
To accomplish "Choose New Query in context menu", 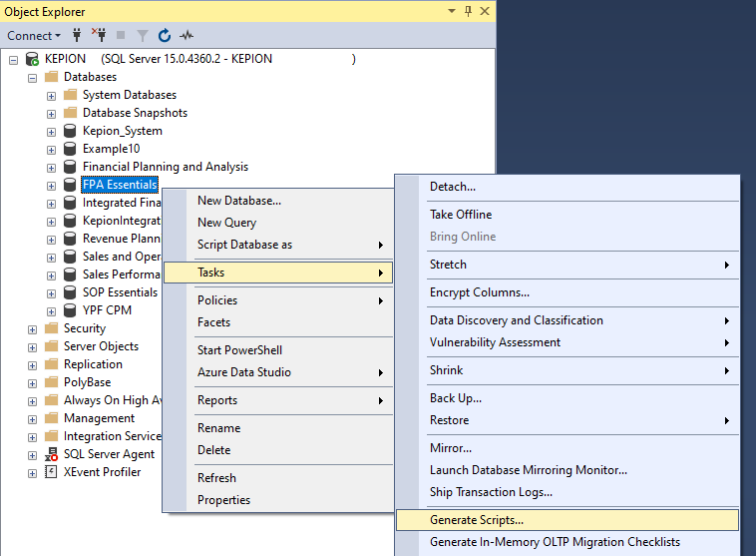I will pyautogui.click(x=277, y=223).
